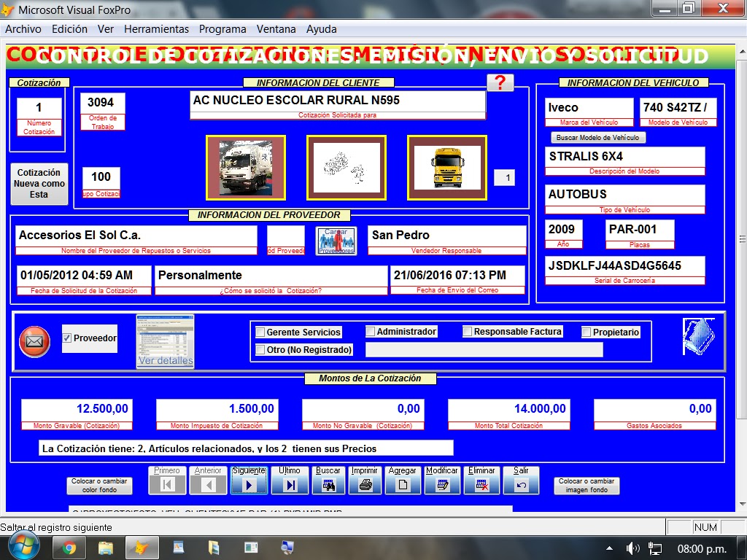This screenshot has height=560, width=747.
Task: Click the Personalmente request method field
Action: pyautogui.click(x=271, y=276)
